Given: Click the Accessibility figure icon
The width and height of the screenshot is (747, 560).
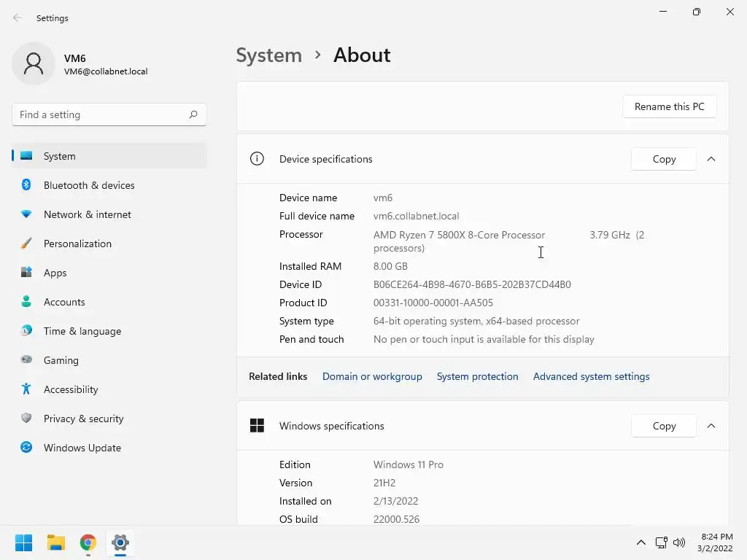Looking at the screenshot, I should point(26,389).
